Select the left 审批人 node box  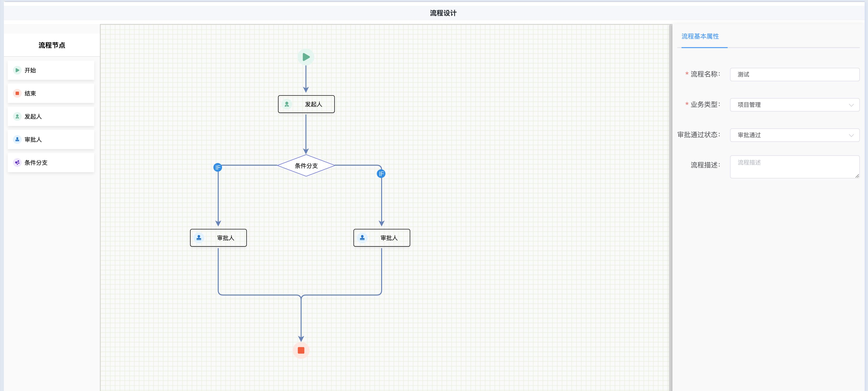click(218, 238)
